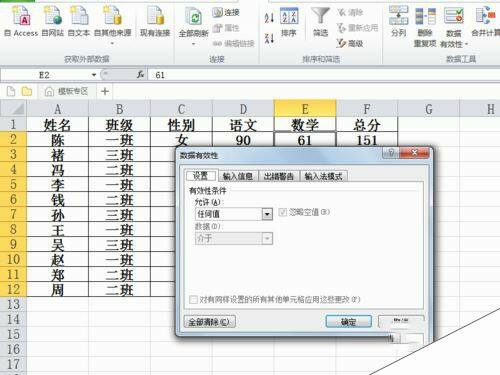This screenshot has width=500, height=375.
Task: Select column E header
Action: [305, 109]
